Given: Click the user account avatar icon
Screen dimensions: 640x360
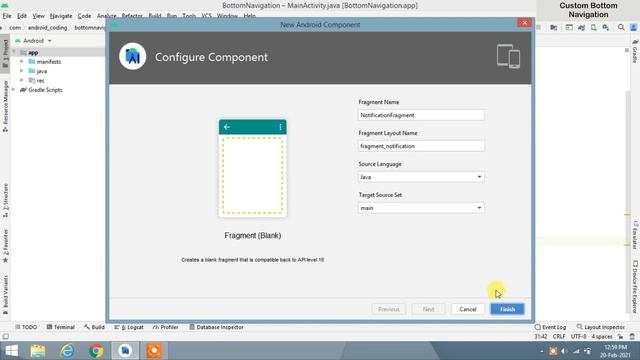Looking at the screenshot, I should (633, 27).
